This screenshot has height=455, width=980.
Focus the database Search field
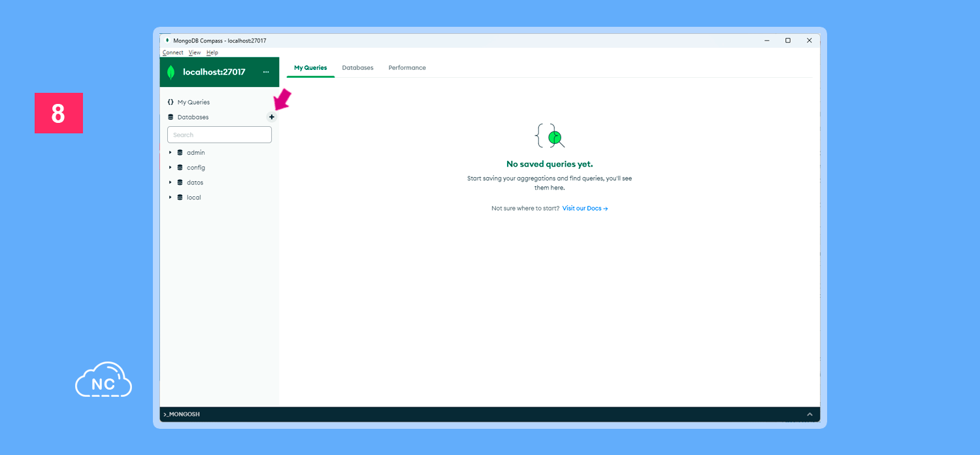[220, 135]
